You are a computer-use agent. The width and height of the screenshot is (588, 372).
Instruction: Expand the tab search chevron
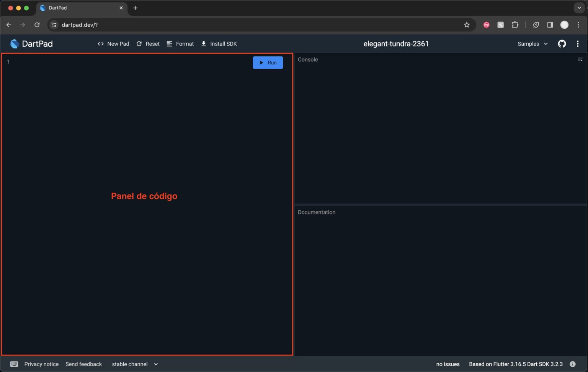click(579, 8)
